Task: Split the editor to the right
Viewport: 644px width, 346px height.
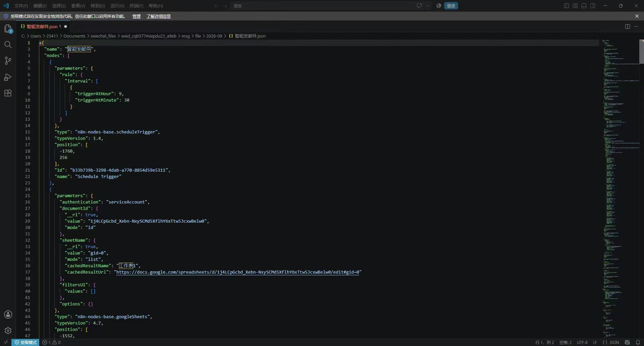Action: (x=628, y=26)
